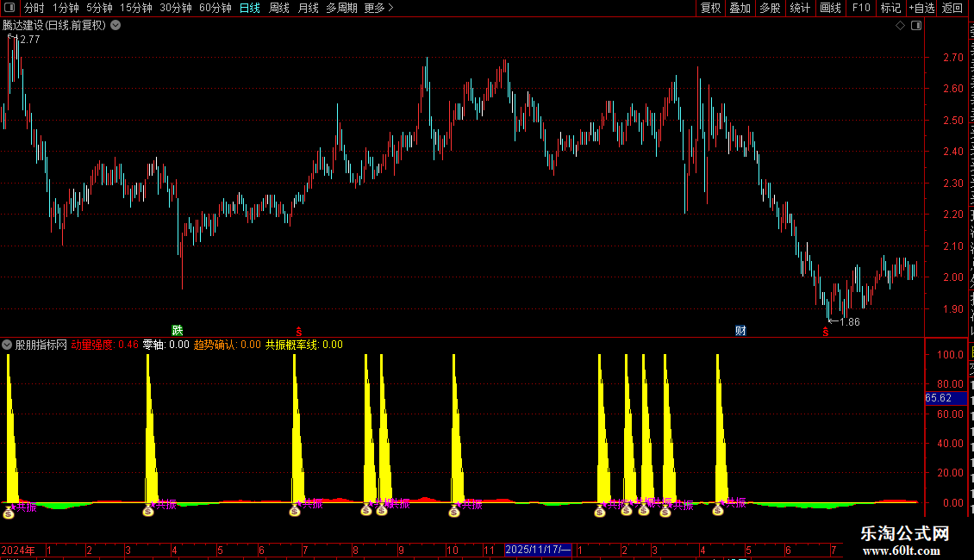
Task: Add stock via +自选 button
Action: coord(921,8)
